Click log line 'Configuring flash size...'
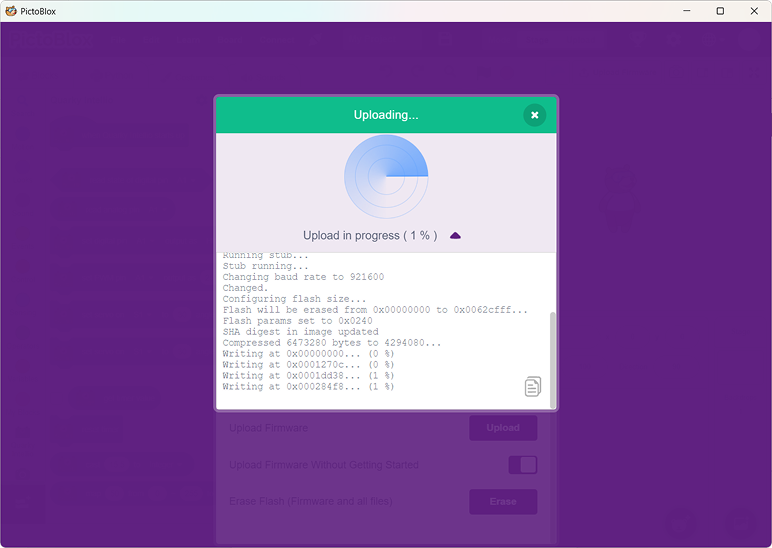Screen dimensions: 772x548 click(x=294, y=299)
